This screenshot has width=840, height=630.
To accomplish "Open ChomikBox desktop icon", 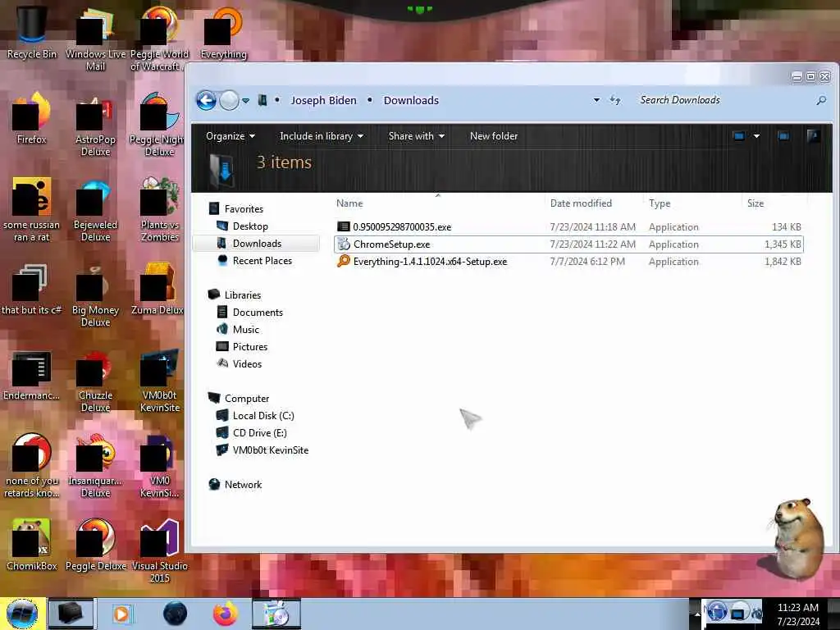I will pyautogui.click(x=32, y=545).
